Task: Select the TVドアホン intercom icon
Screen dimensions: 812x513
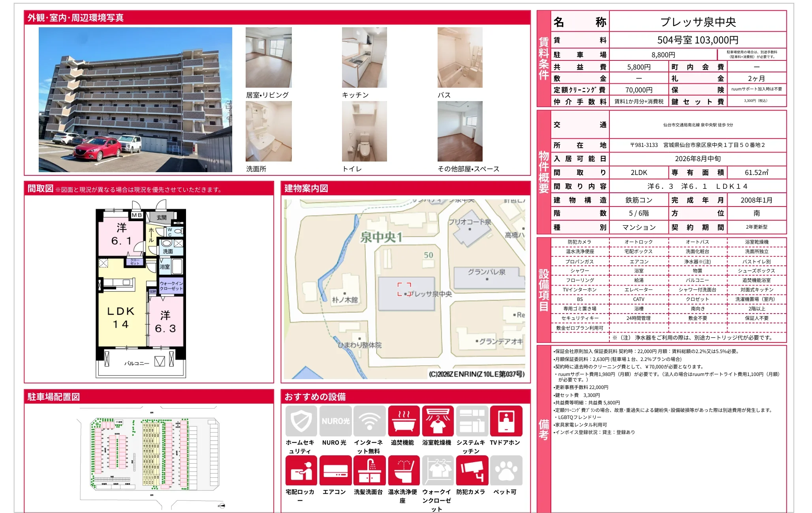Action: pos(506,421)
